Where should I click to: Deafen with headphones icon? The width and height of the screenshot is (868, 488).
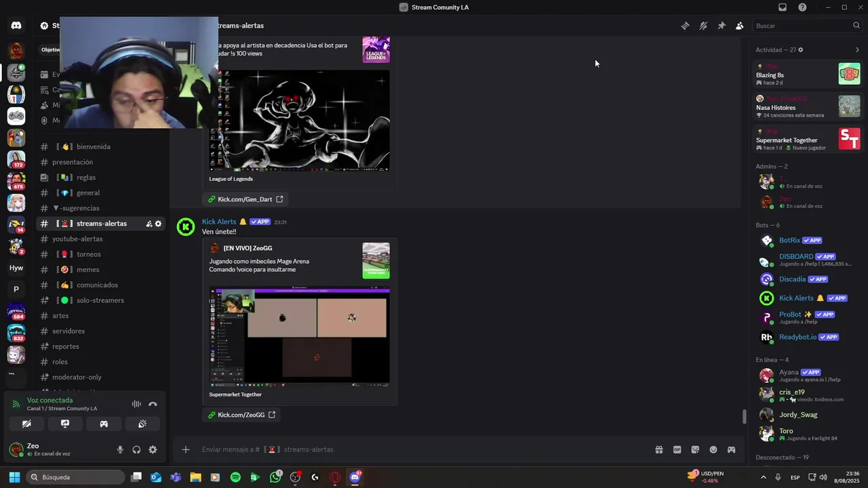[x=136, y=449]
